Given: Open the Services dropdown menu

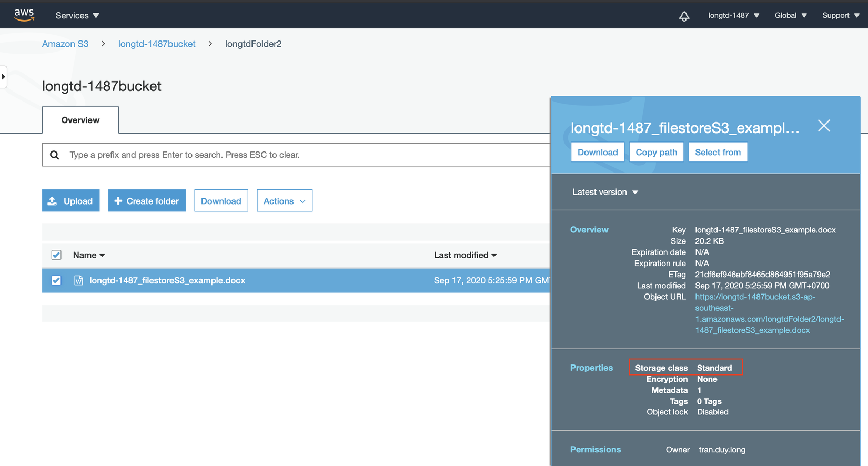Looking at the screenshot, I should click(77, 15).
